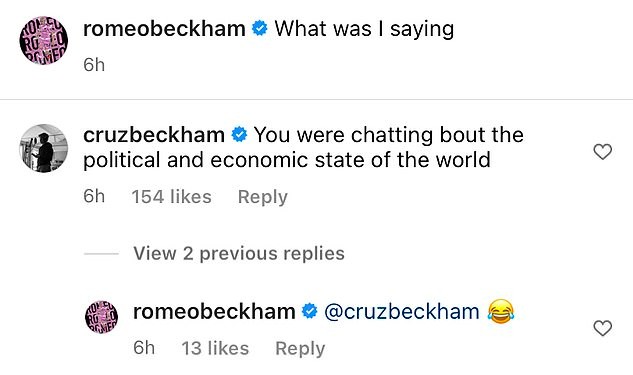
Task: View the 154 likes list
Action: (x=172, y=197)
